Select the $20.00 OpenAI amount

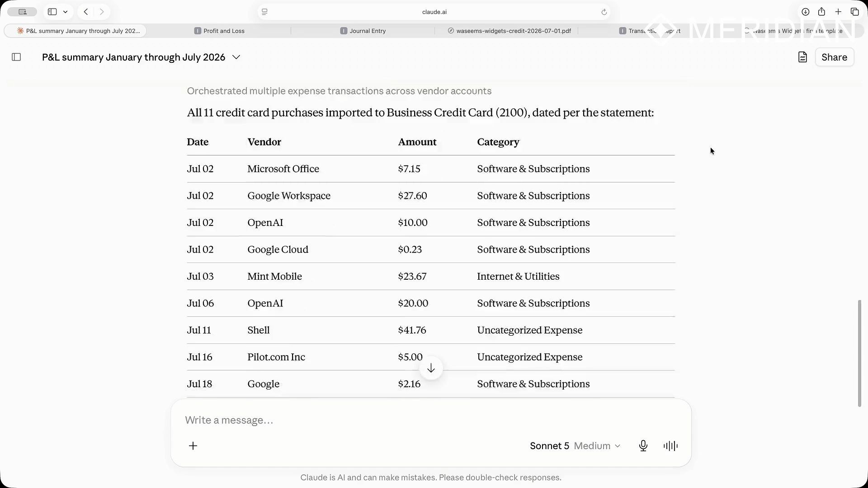413,303
